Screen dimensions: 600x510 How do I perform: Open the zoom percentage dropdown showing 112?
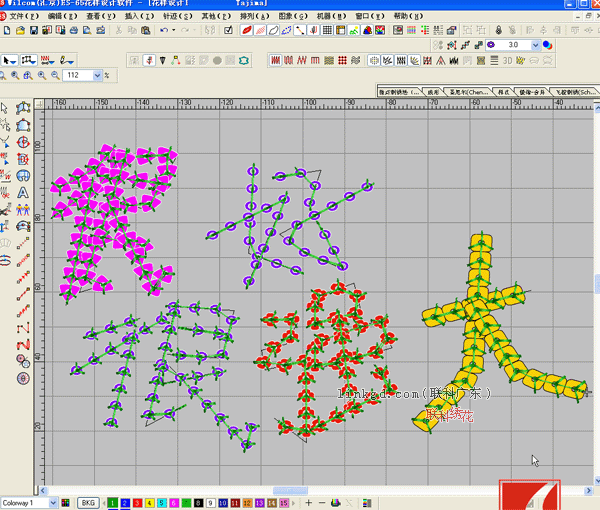[98, 76]
